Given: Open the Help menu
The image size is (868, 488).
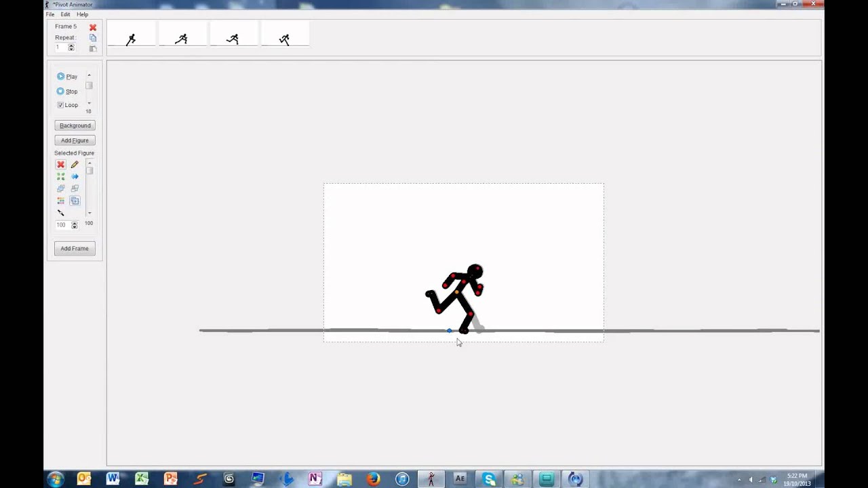Looking at the screenshot, I should [x=82, y=14].
